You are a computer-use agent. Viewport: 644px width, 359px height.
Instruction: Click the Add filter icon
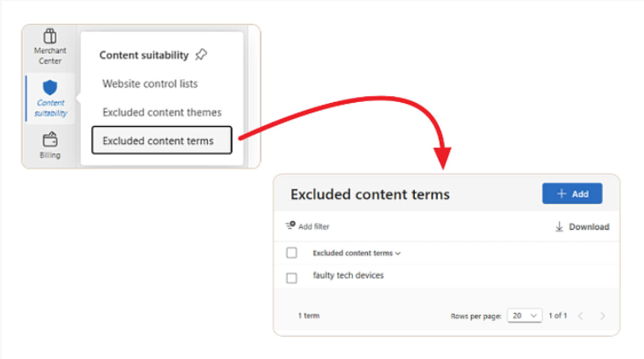[x=290, y=225]
